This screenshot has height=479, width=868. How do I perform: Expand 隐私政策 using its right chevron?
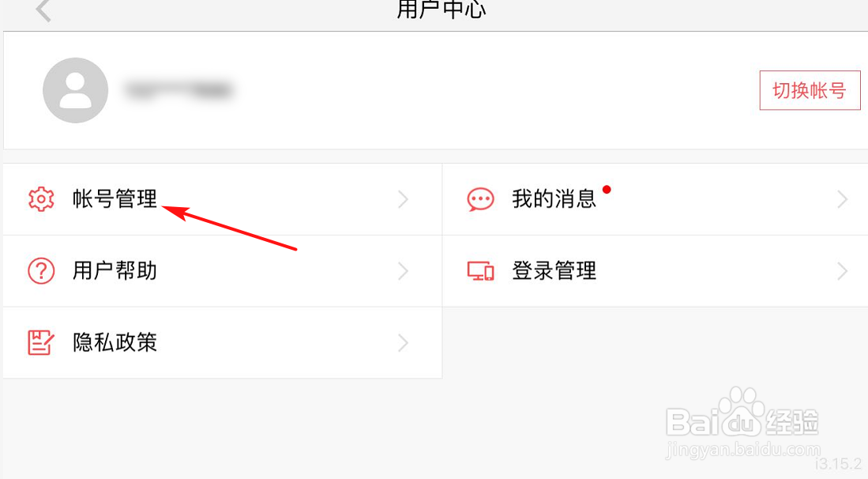(403, 343)
